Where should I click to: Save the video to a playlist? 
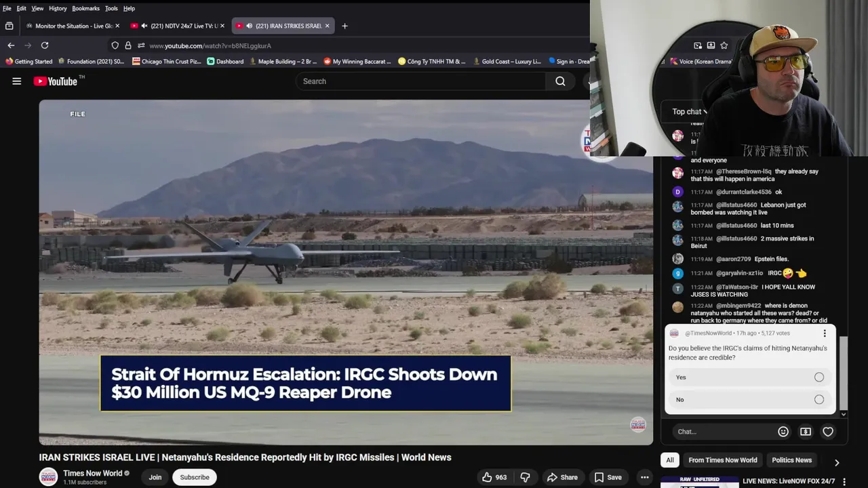point(608,477)
